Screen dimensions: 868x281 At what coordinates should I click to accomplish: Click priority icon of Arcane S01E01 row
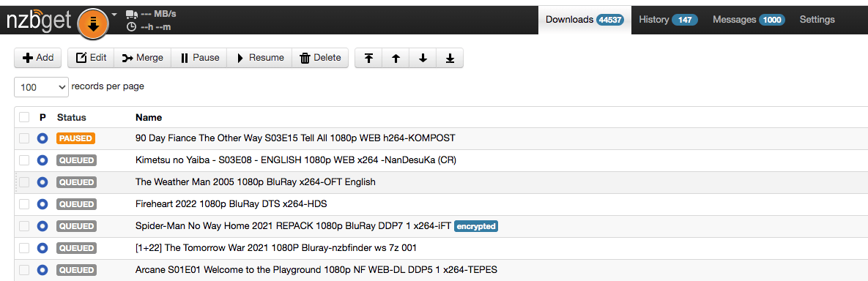pyautogui.click(x=42, y=270)
